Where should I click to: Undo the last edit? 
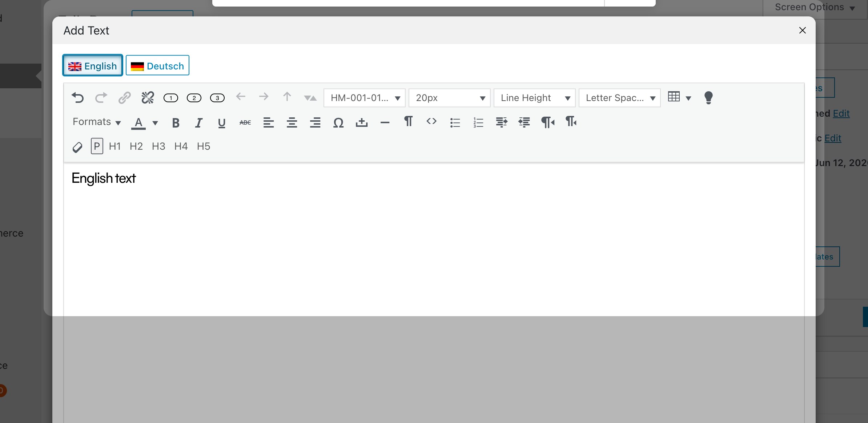[x=78, y=98]
